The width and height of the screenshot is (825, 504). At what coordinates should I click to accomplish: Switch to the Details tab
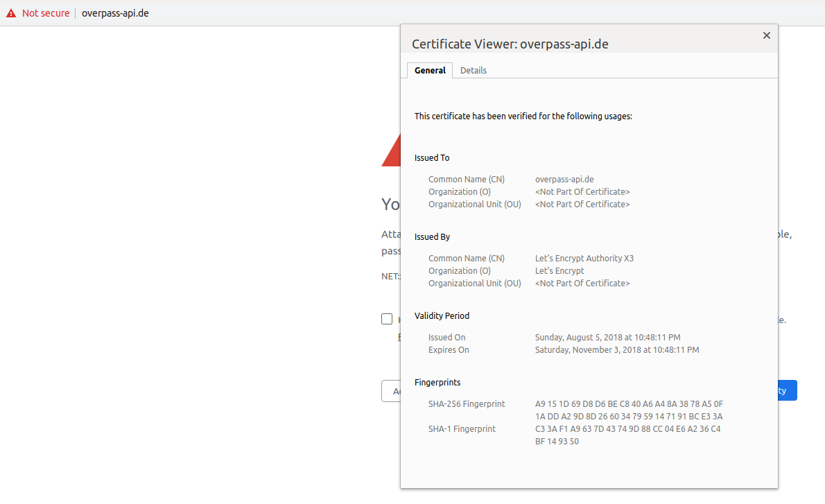click(474, 70)
